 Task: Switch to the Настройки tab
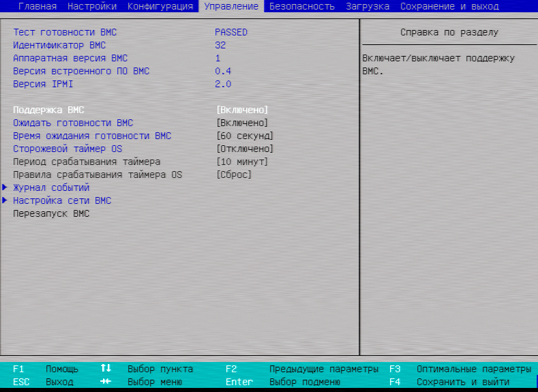[92, 6]
